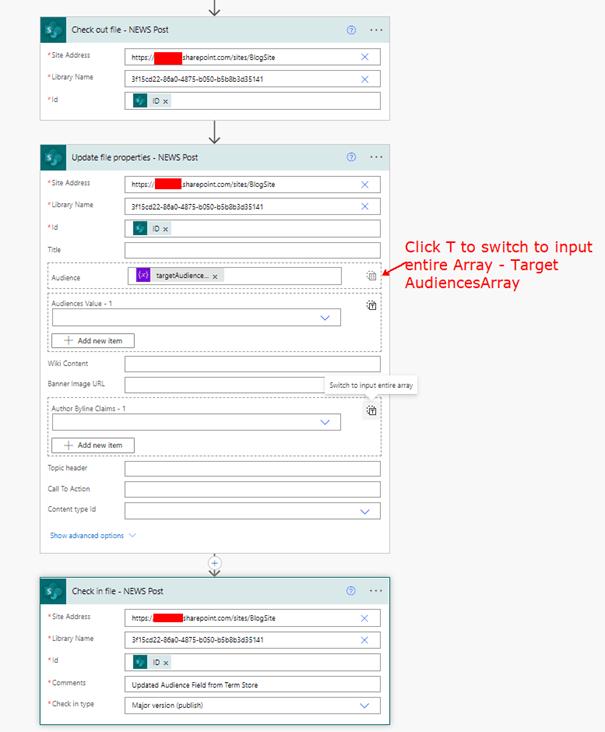The height and width of the screenshot is (732, 605).
Task: Open ellipsis menu of Check out file action
Action: click(376, 30)
